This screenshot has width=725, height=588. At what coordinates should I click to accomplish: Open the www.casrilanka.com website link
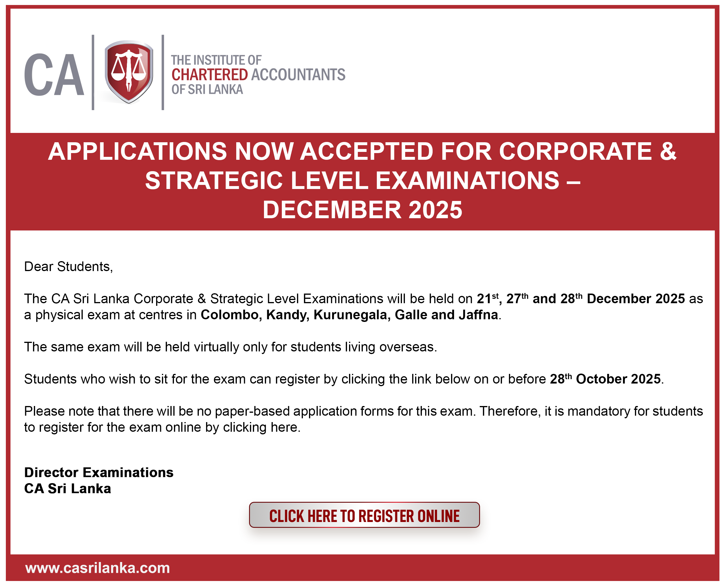tap(98, 568)
